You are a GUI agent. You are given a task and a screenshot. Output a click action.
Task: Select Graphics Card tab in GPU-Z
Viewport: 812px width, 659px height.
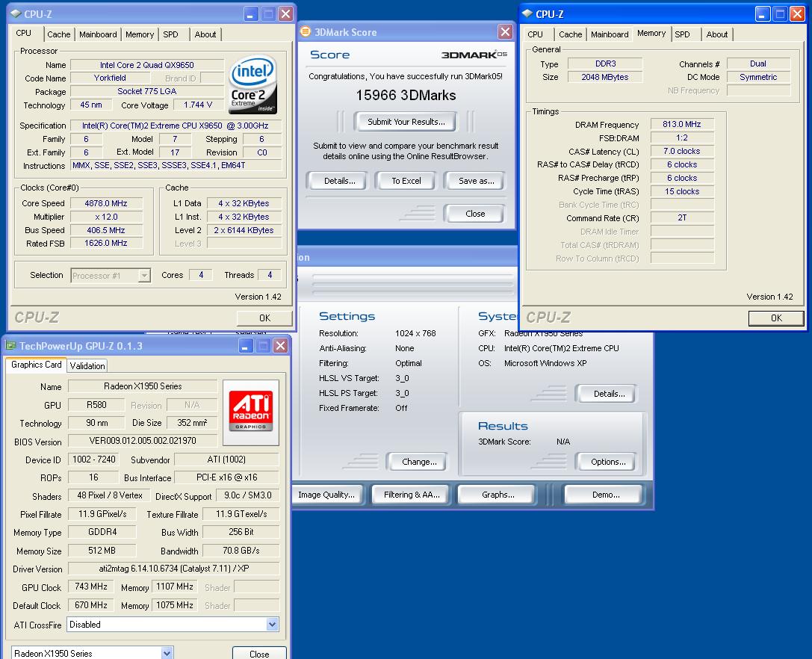pyautogui.click(x=37, y=365)
